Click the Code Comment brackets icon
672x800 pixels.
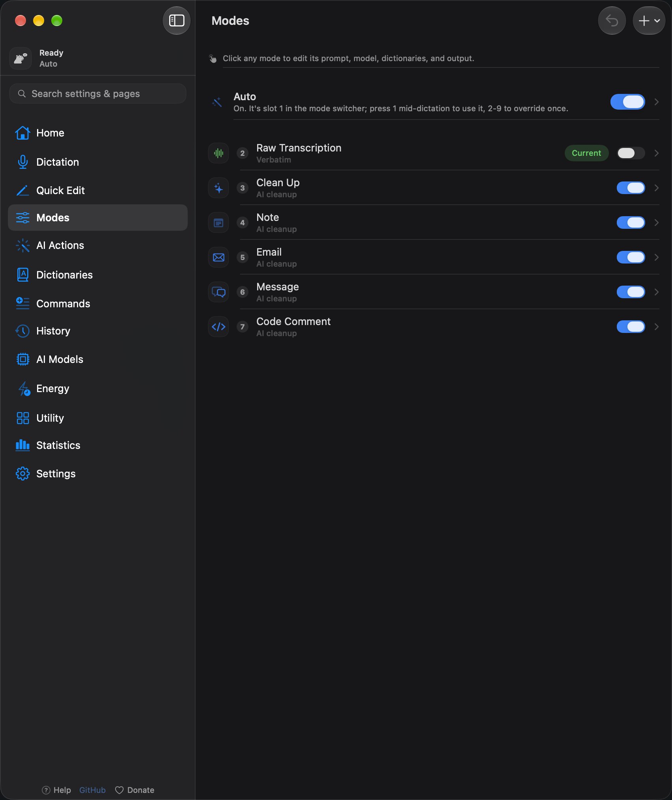[x=218, y=327]
